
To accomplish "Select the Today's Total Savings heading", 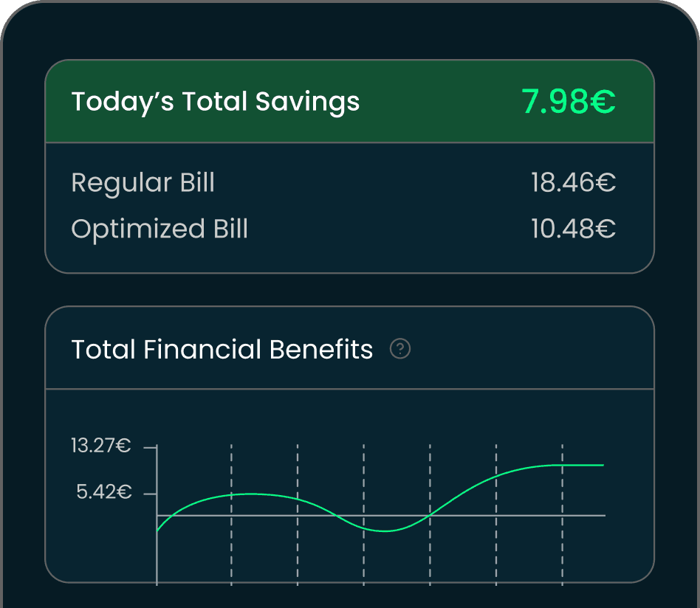I will click(216, 102).
